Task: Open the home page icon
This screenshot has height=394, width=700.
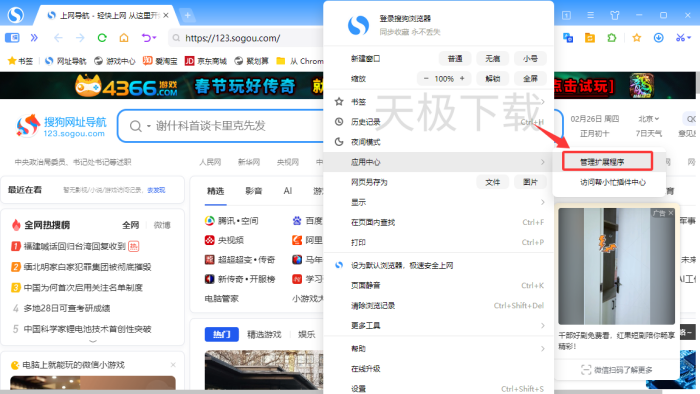Action: pos(124,38)
